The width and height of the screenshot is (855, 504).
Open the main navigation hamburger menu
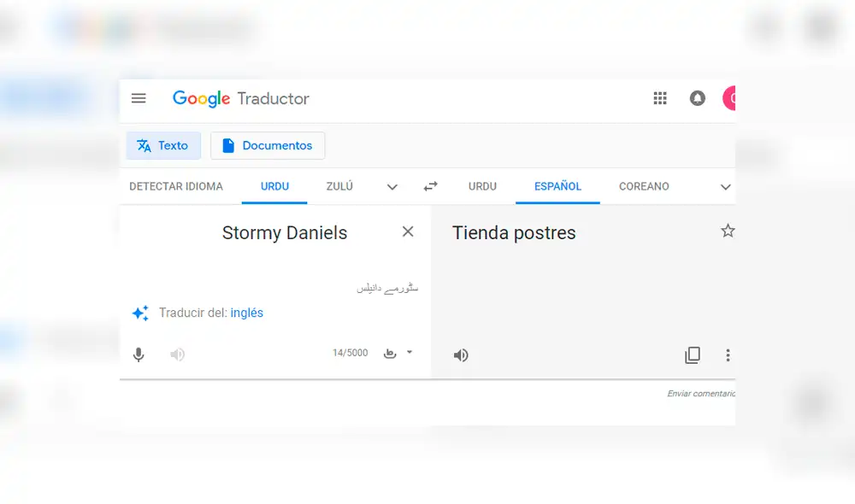click(x=139, y=97)
